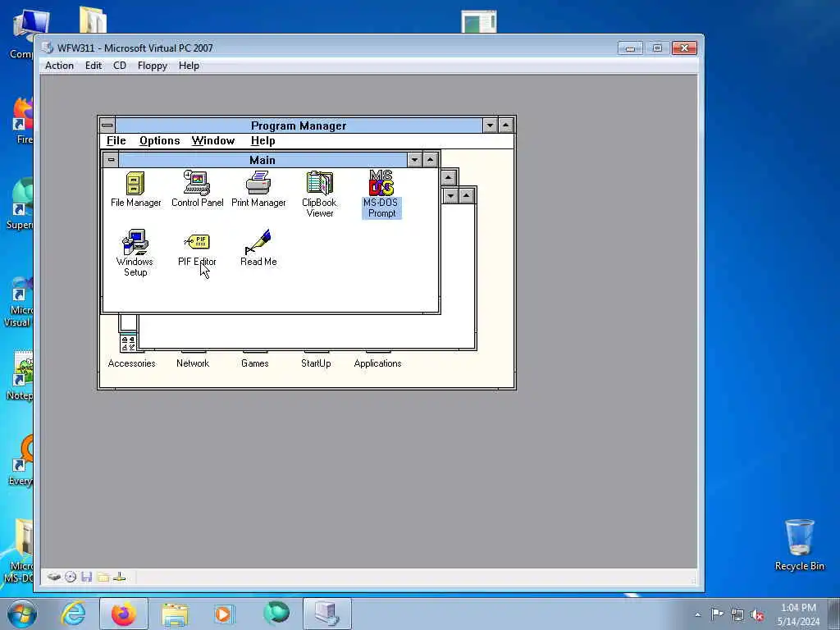The image size is (840, 630).
Task: Click the muted volume tray icon
Action: coord(757,614)
